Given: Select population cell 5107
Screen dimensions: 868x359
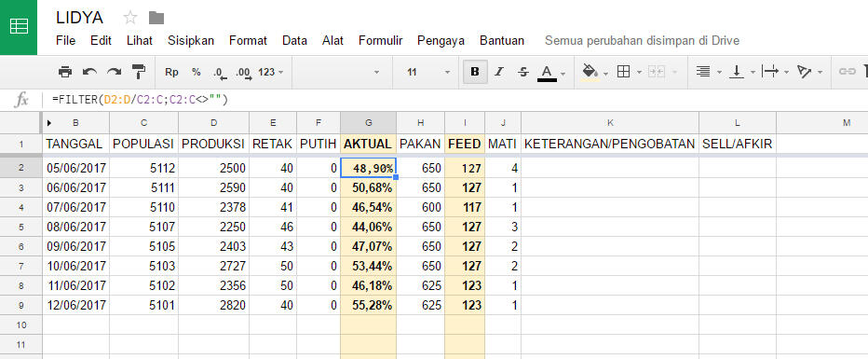Looking at the screenshot, I should click(144, 227).
